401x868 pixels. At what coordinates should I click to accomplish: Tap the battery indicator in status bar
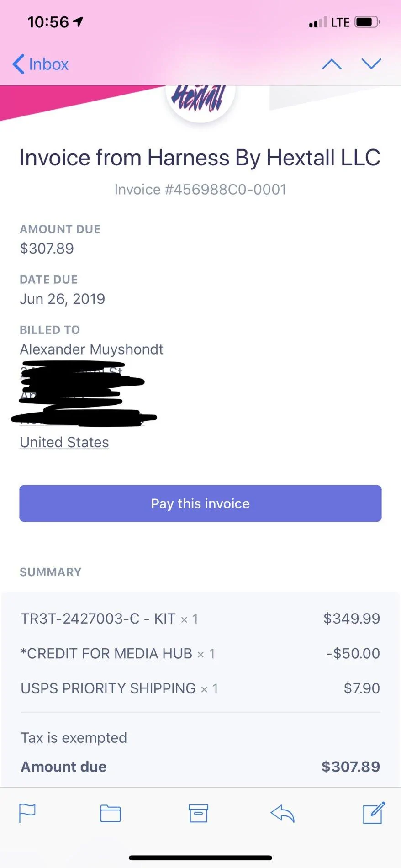pyautogui.click(x=368, y=22)
